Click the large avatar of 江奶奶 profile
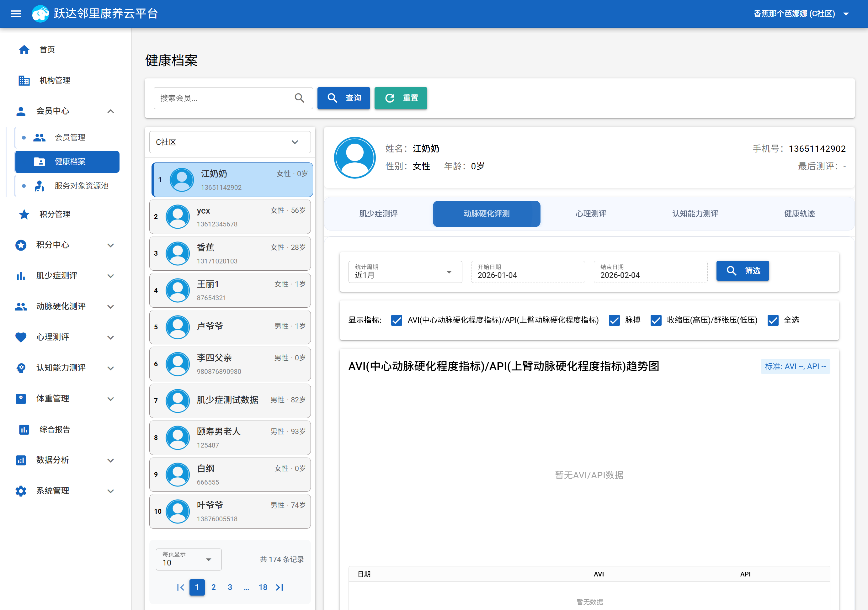Screen dimensions: 868x610 point(354,158)
